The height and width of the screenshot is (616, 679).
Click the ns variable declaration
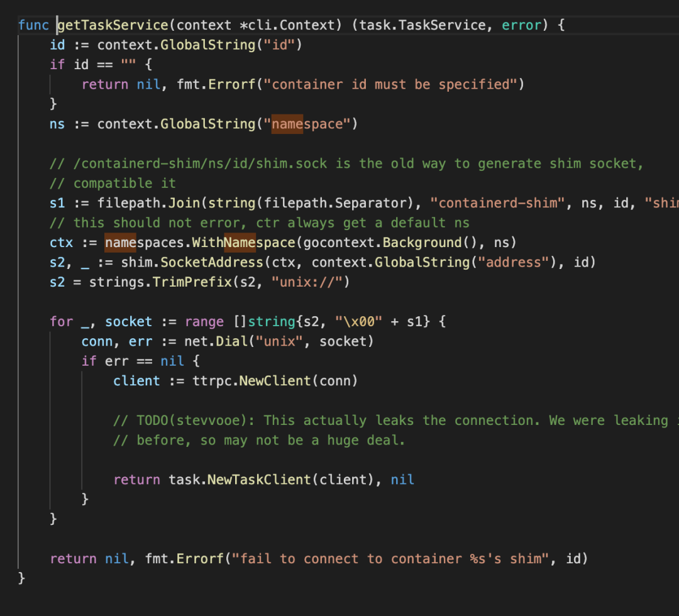click(57, 124)
